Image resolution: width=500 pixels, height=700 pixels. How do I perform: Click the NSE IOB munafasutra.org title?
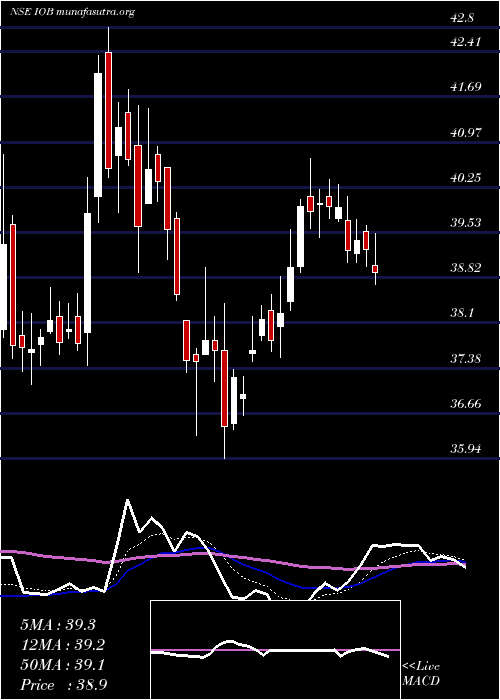(x=72, y=12)
